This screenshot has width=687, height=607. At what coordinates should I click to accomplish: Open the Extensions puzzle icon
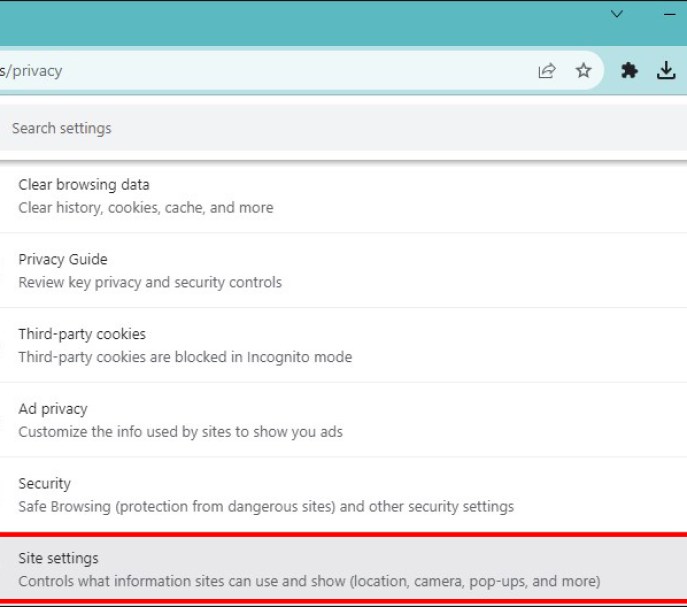[629, 70]
